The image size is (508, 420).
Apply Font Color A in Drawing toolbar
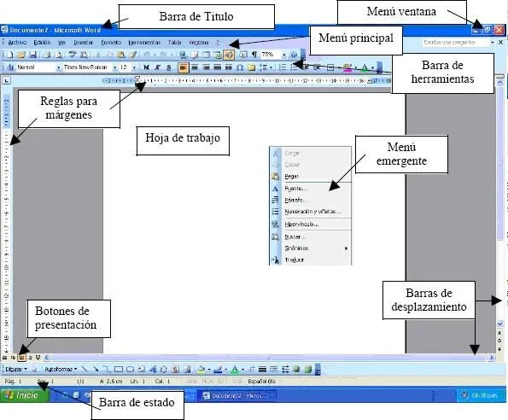pyautogui.click(x=235, y=369)
